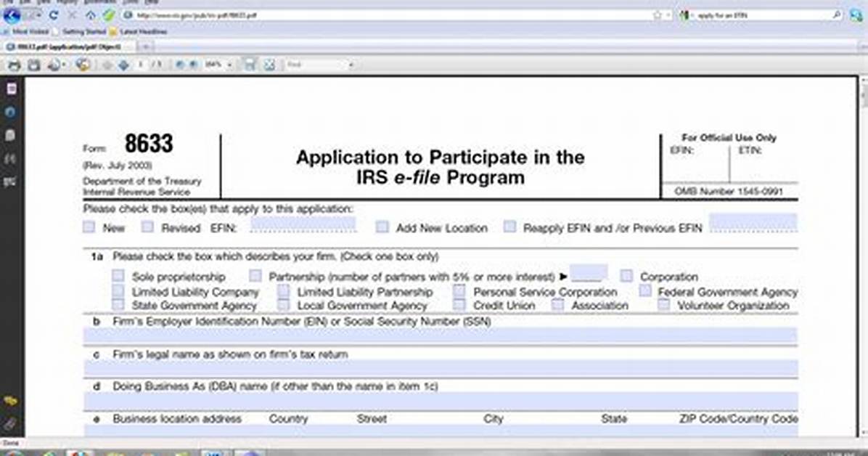This screenshot has height=456, width=868.
Task: Open the Pages panel icon in sidebar
Action: point(11,89)
